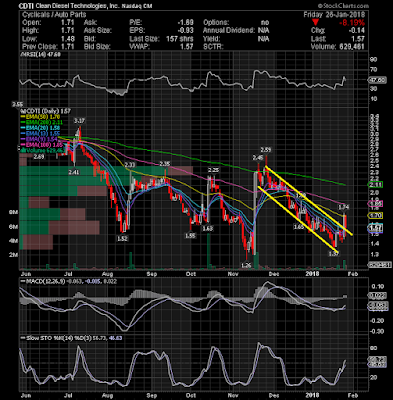Screen dimensions: 393x400
Task: Click the 2.45 November price label
Action: click(x=258, y=157)
